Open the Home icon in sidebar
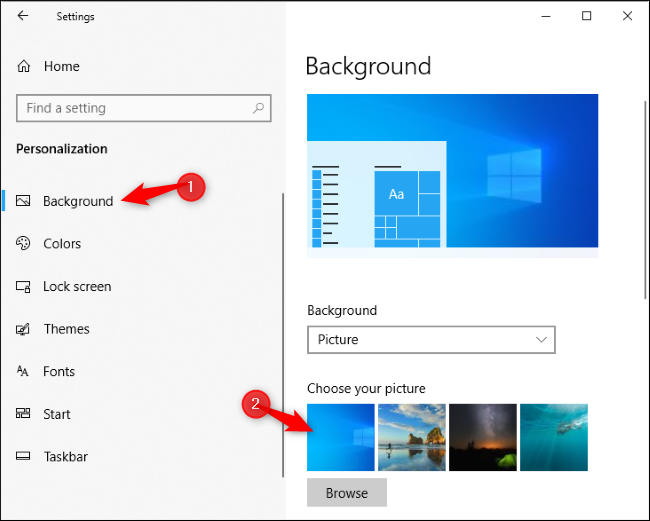The height and width of the screenshot is (521, 650). tap(24, 66)
